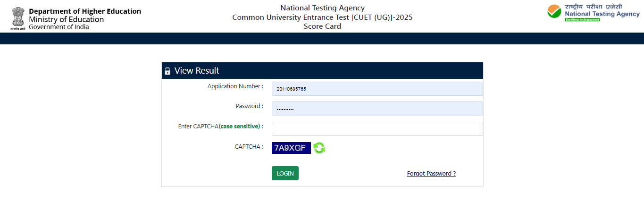Click the CUET (UG)-2025 title line
Screen dimensions: 644x202
click(x=322, y=17)
